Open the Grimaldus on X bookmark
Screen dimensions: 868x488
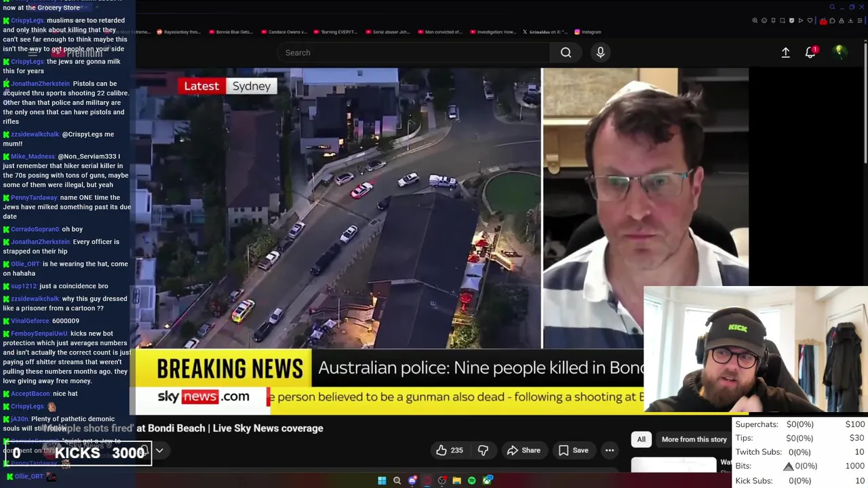point(545,32)
